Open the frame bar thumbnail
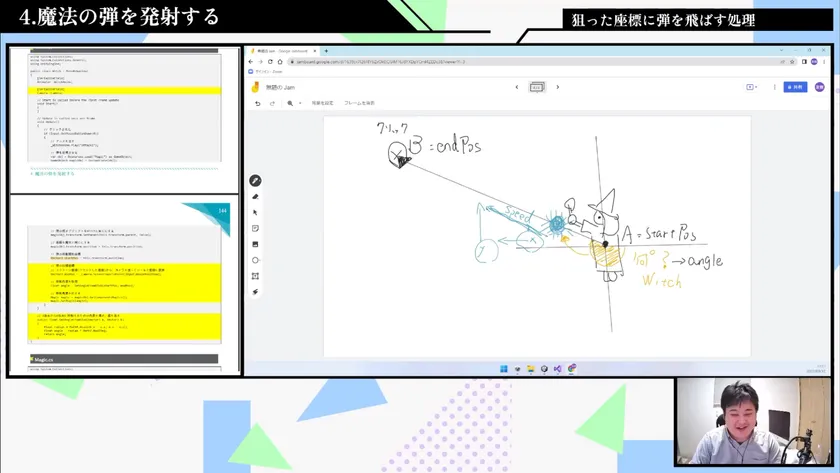Image resolution: width=840 pixels, height=473 pixels. point(537,87)
